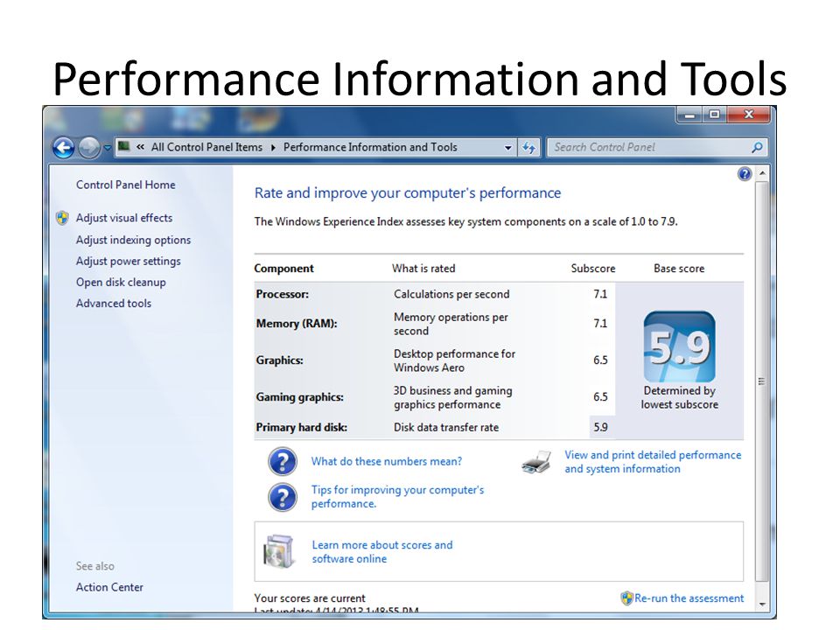The width and height of the screenshot is (840, 630).
Task: Open Advanced tools
Action: click(x=114, y=304)
